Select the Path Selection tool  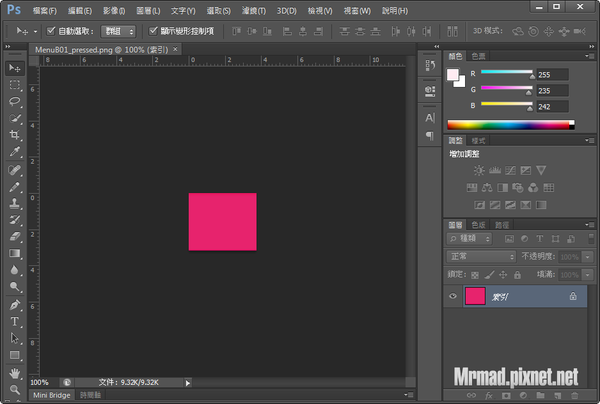tap(15, 339)
